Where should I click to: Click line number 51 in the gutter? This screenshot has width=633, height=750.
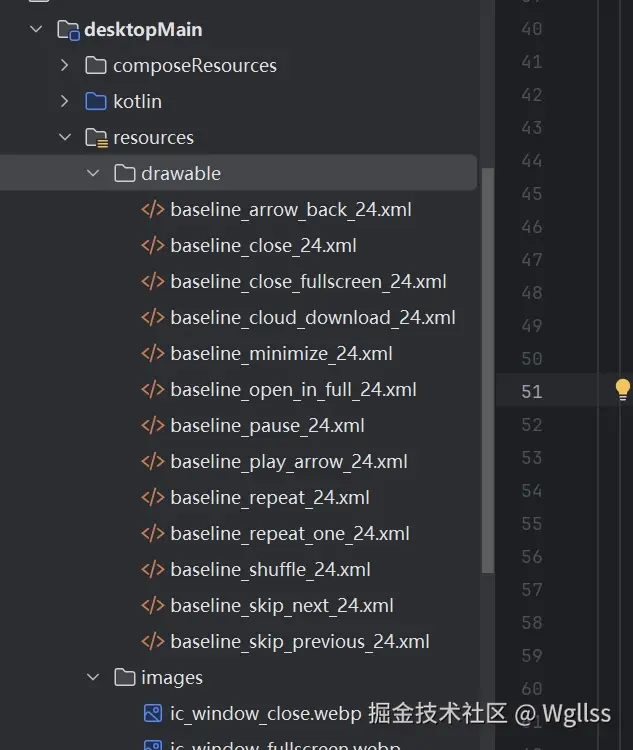[531, 391]
